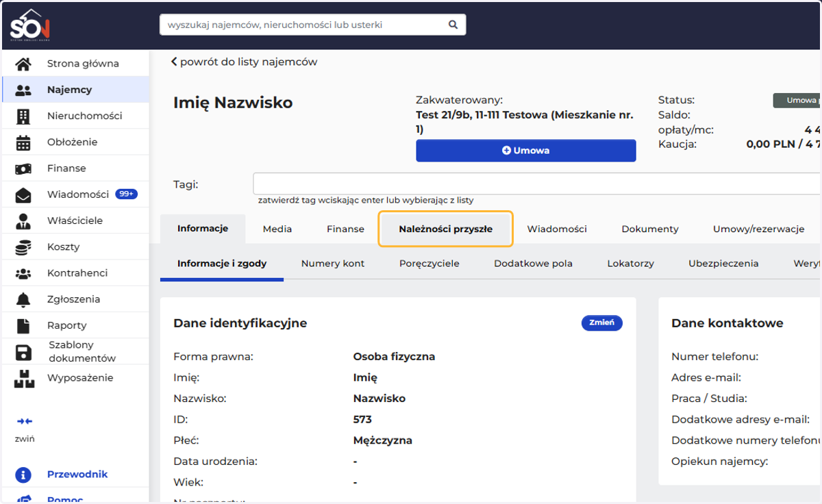822x504 pixels.
Task: Open the Umowy/rezerwacje tab
Action: coord(758,229)
